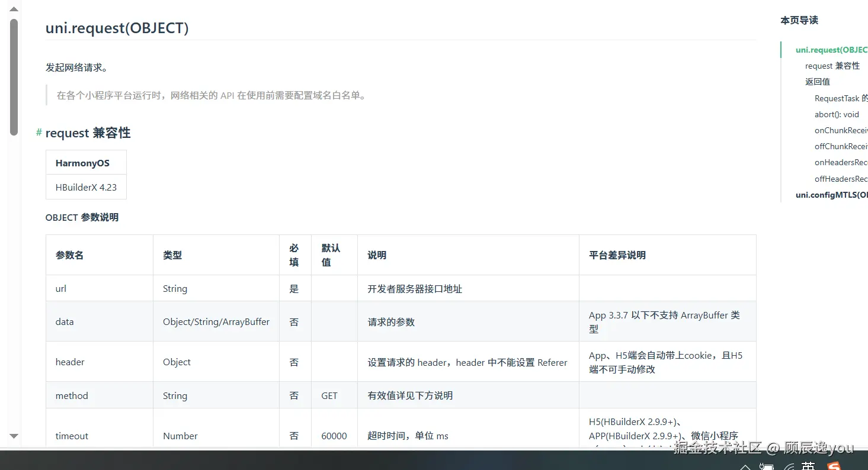The width and height of the screenshot is (868, 470).
Task: Select onChunkReceived entry in page outline
Action: [x=841, y=130]
